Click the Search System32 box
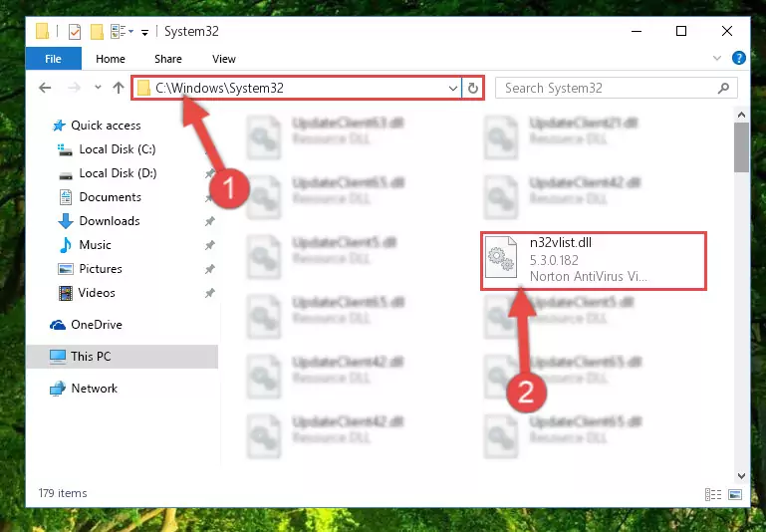Image resolution: width=766 pixels, height=532 pixels. [616, 88]
